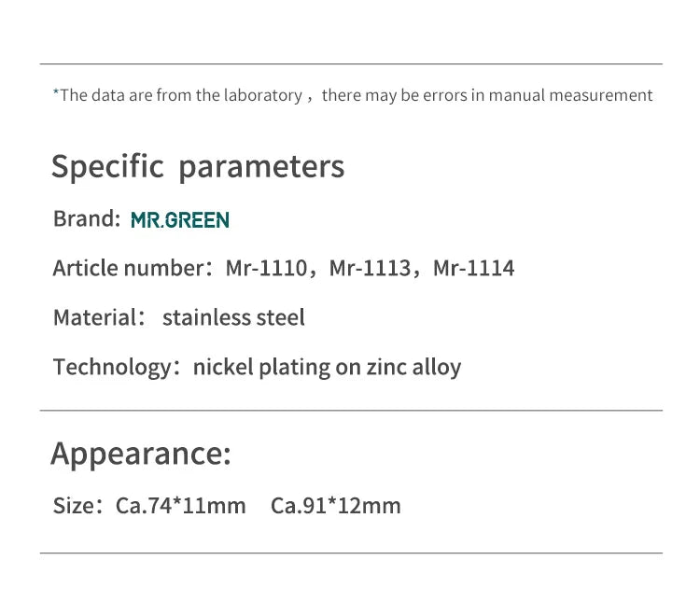Click the asterisk before the disclaimer

point(56,92)
